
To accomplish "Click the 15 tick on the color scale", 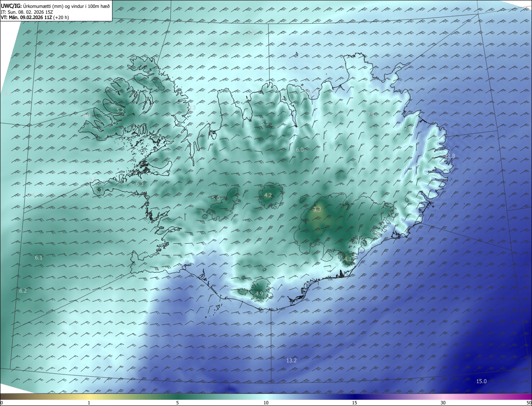I will tap(355, 403).
